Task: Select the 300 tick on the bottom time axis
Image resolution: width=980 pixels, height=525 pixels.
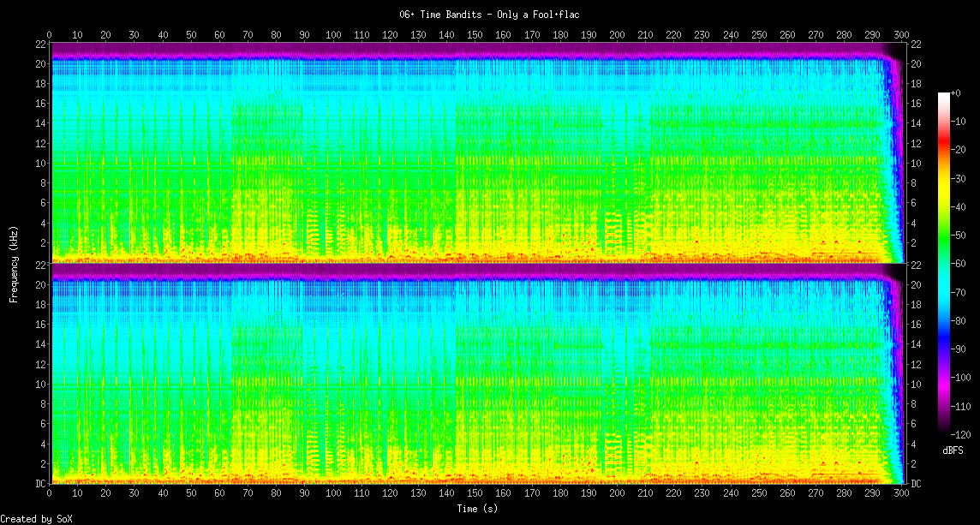Action: [x=900, y=494]
